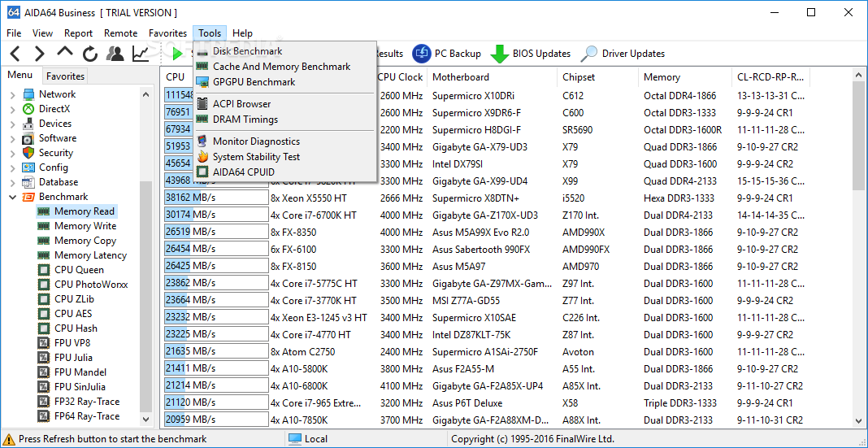Click the green BIOS Updates arrow icon
Image resolution: width=868 pixels, height=448 pixels.
coord(500,54)
